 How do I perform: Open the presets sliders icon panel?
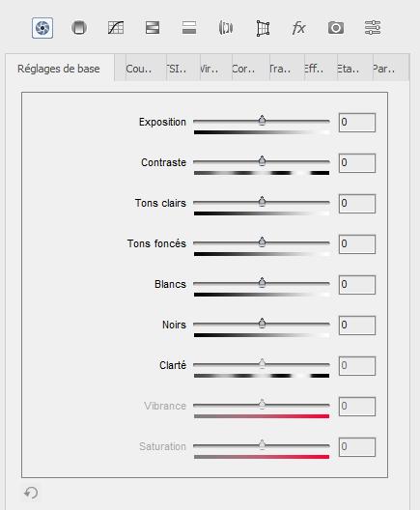tap(373, 28)
